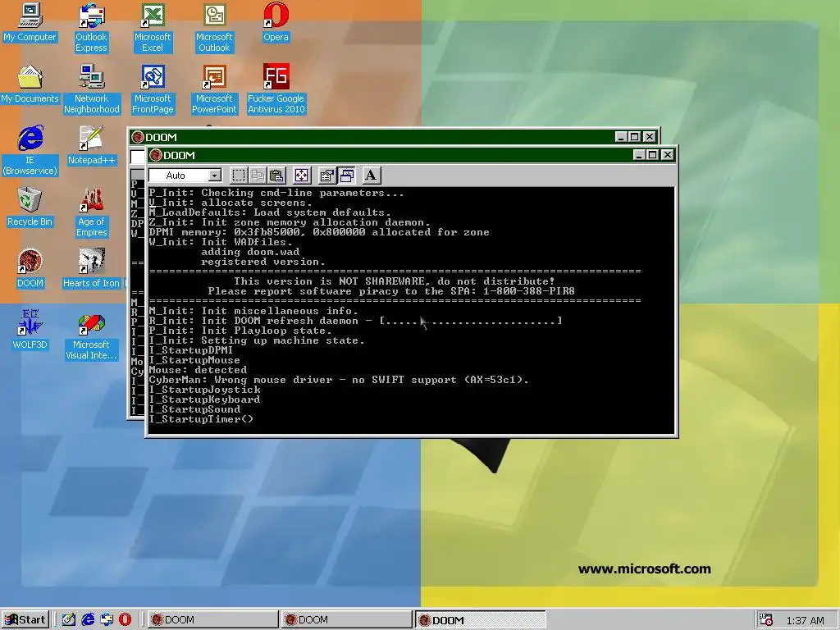Select the Microsoft PowerPoint shortcut

pyautogui.click(x=214, y=89)
